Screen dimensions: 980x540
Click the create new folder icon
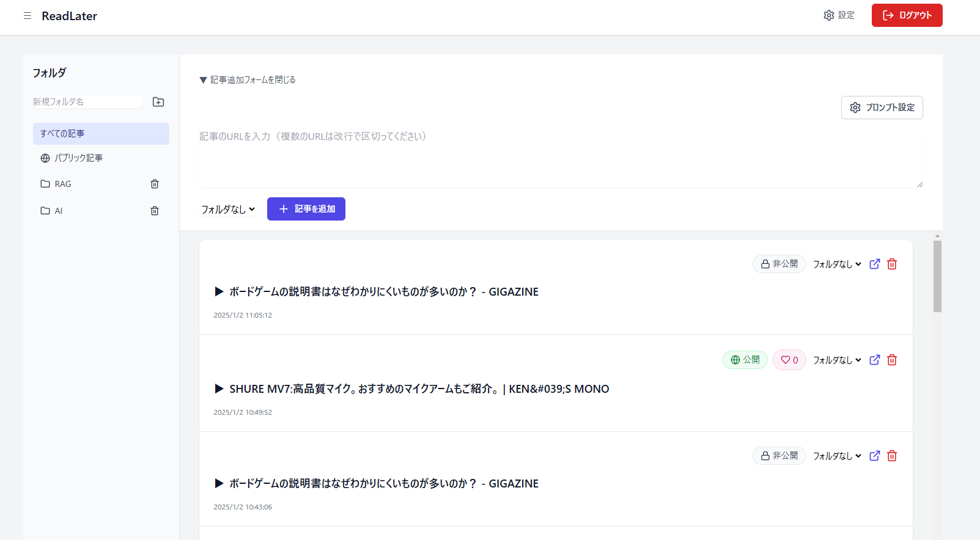(158, 102)
